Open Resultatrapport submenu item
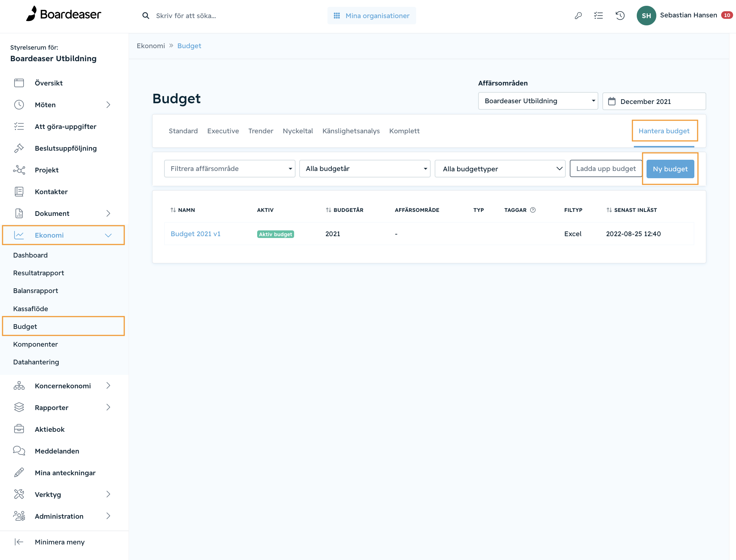The height and width of the screenshot is (560, 736). pos(38,273)
